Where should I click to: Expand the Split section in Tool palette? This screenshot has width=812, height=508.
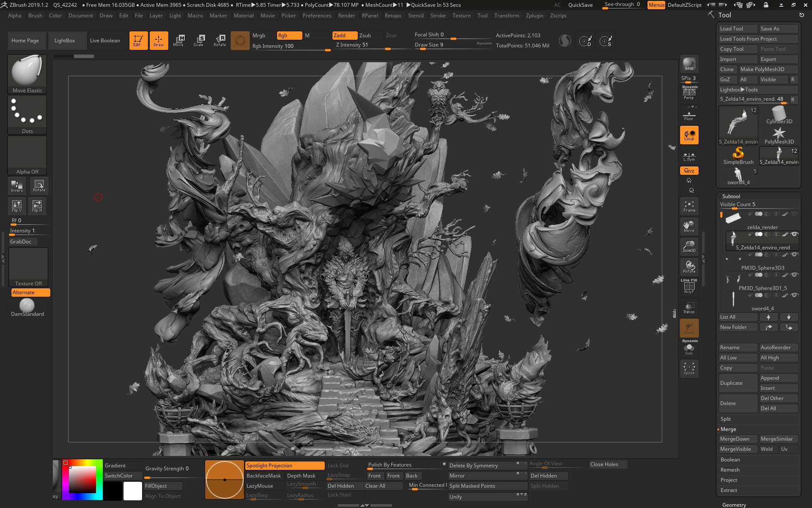pos(725,419)
